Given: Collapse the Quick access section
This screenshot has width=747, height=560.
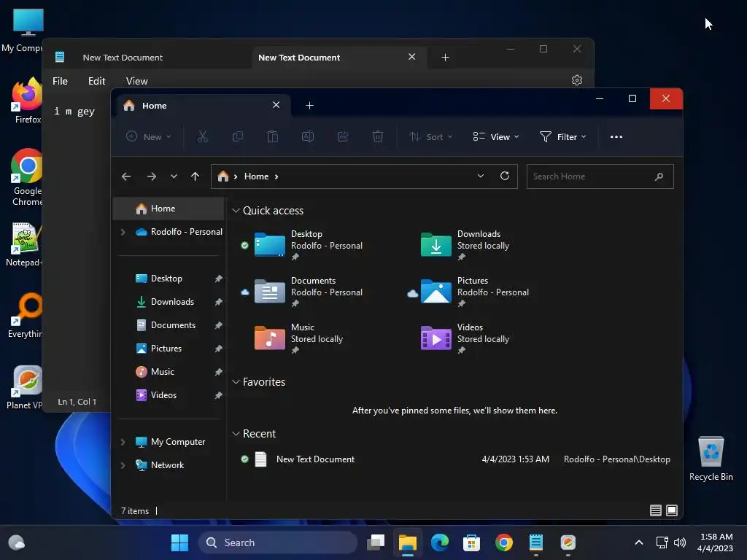Looking at the screenshot, I should (x=236, y=211).
